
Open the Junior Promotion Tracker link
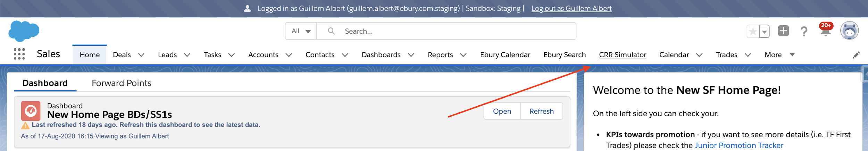pyautogui.click(x=738, y=145)
